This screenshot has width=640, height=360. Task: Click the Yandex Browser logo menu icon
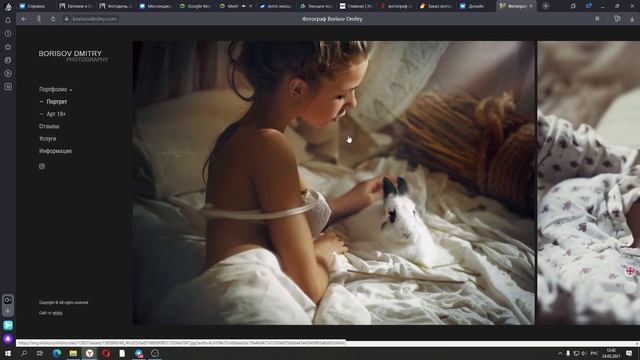8,6
